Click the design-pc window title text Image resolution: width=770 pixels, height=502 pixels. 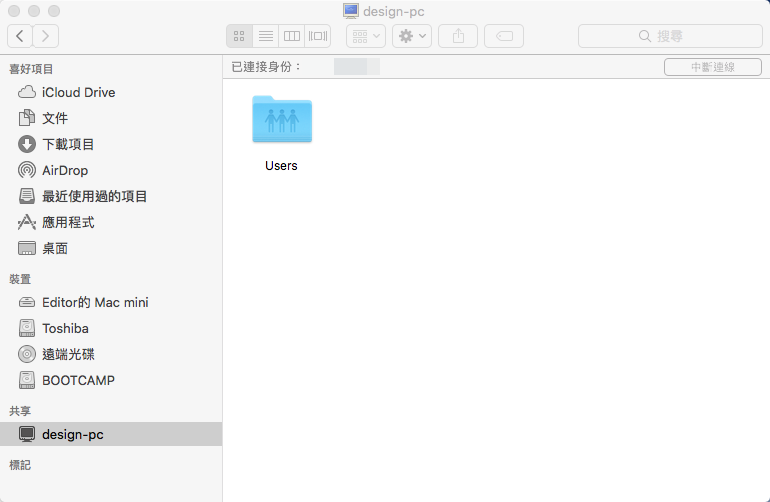point(394,11)
